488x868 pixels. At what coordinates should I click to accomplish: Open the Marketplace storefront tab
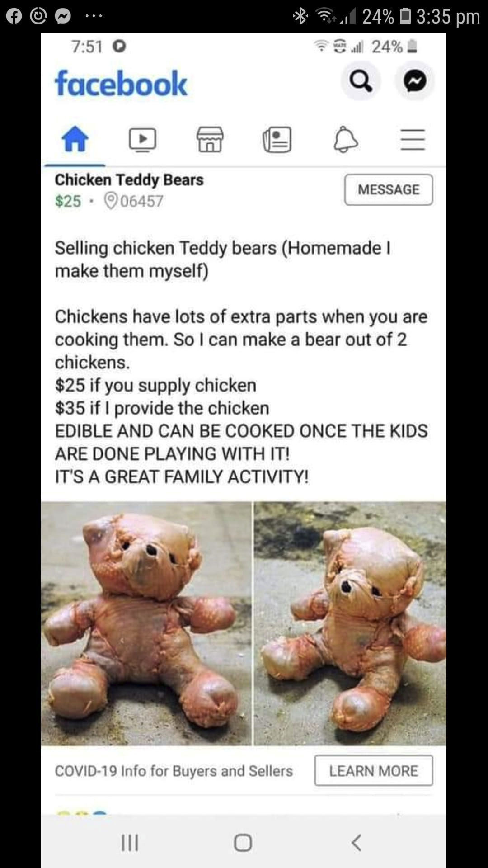[x=210, y=139]
